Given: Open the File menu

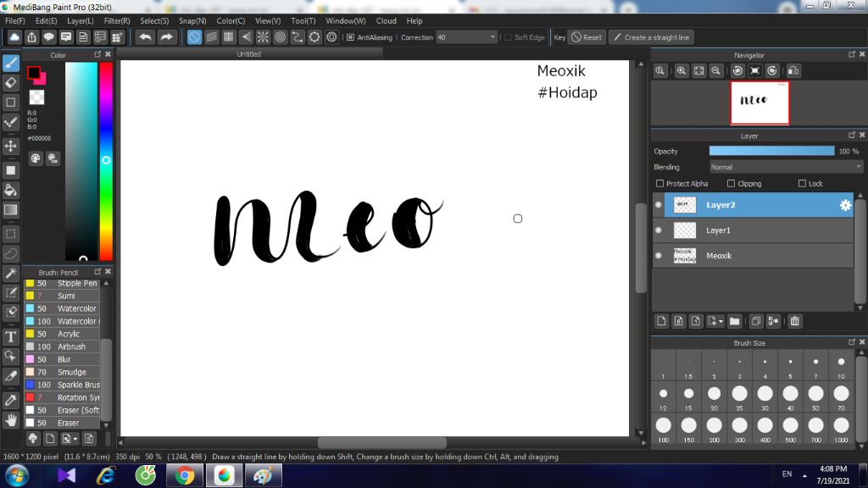Looking at the screenshot, I should [x=15, y=20].
